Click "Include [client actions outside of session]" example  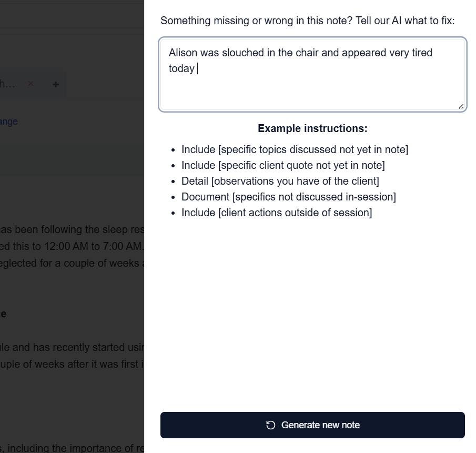[x=277, y=213]
